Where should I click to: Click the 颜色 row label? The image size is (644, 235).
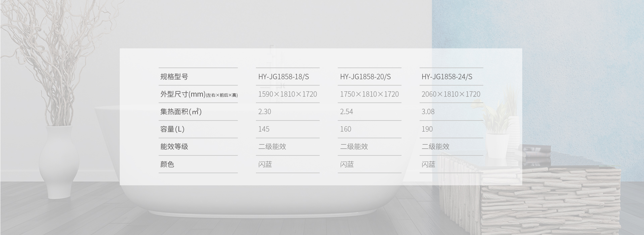(x=167, y=164)
